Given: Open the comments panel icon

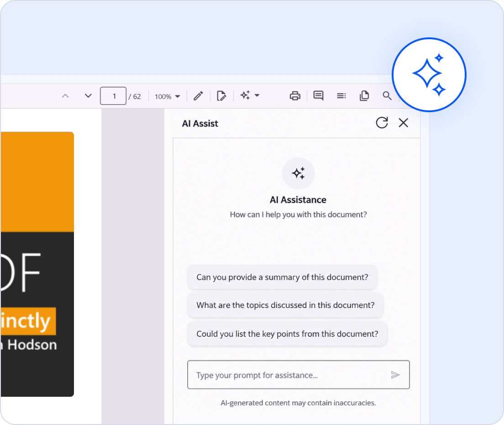Looking at the screenshot, I should point(318,96).
